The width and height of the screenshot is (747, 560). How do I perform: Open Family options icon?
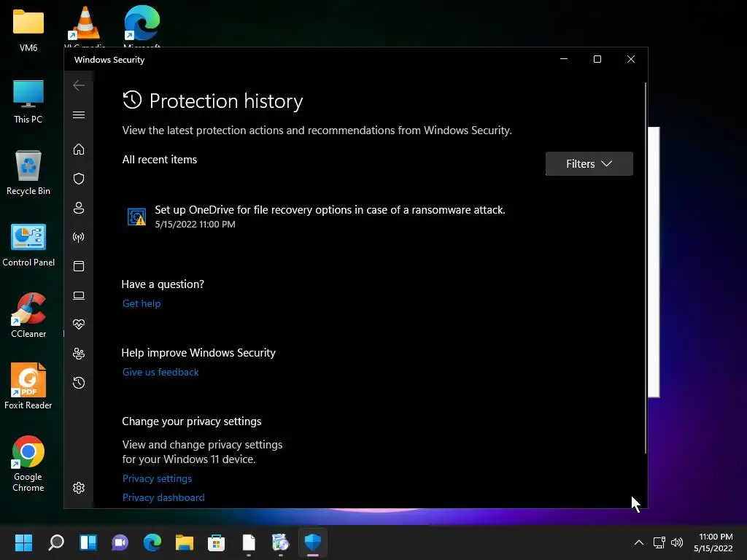[x=79, y=354]
